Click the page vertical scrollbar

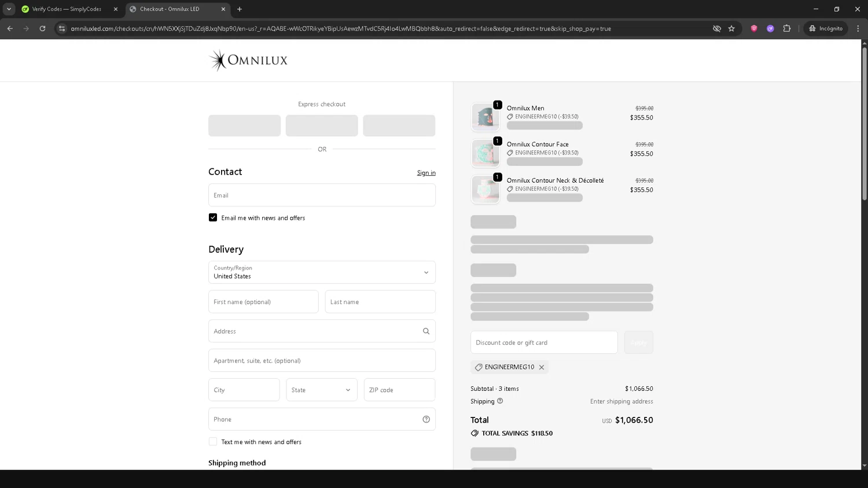click(x=865, y=124)
